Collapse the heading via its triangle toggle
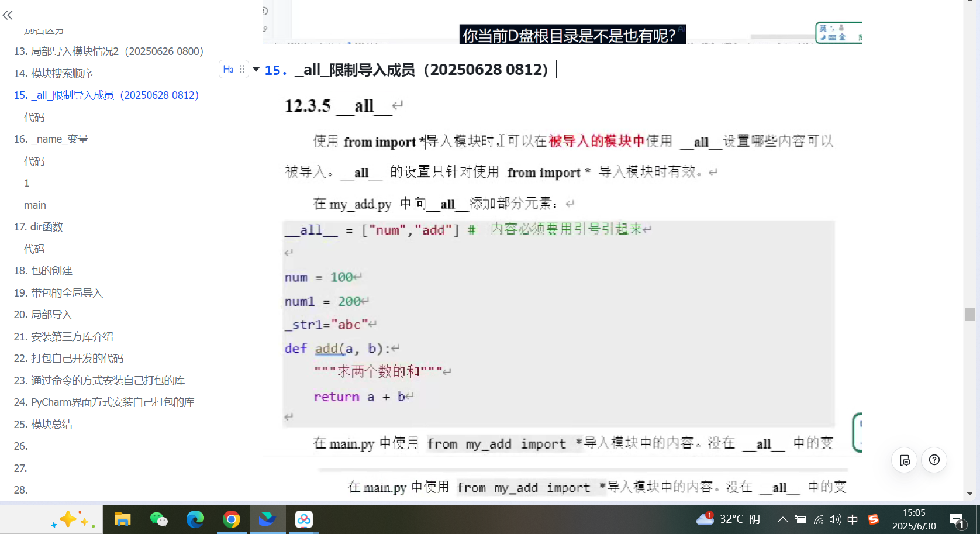This screenshot has width=980, height=534. coord(256,69)
